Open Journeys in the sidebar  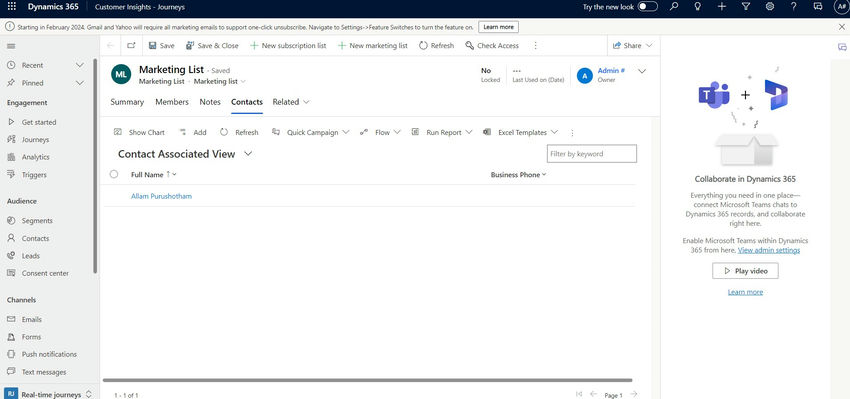(x=35, y=139)
